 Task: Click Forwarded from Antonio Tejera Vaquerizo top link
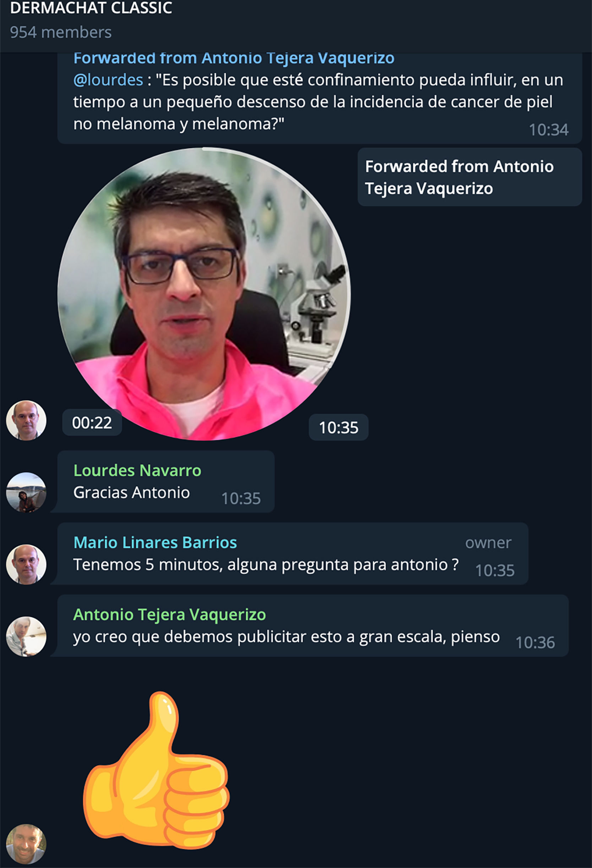(234, 59)
